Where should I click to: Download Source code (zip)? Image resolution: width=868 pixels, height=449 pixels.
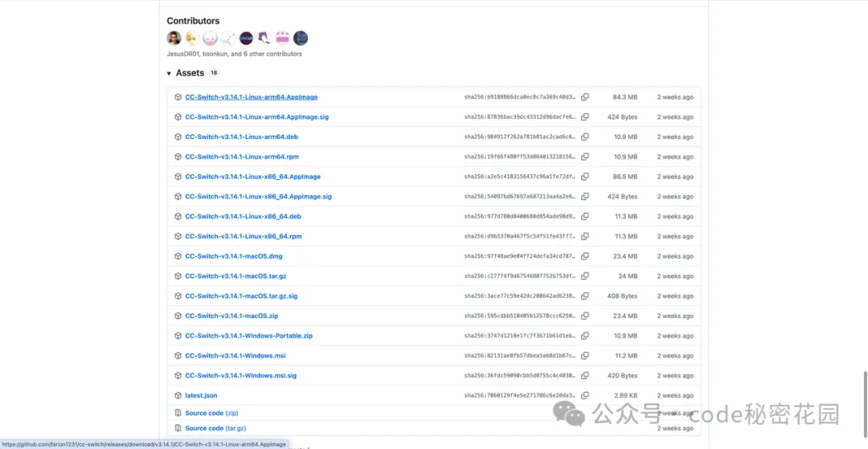pyautogui.click(x=212, y=413)
